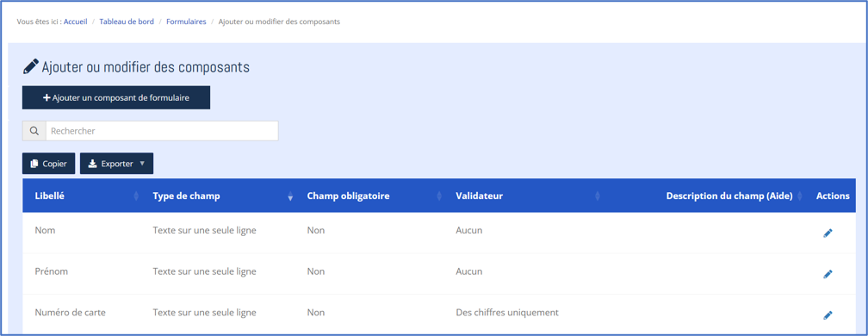Edit the Numéro de carte row pencil icon
The width and height of the screenshot is (868, 336).
point(828,315)
